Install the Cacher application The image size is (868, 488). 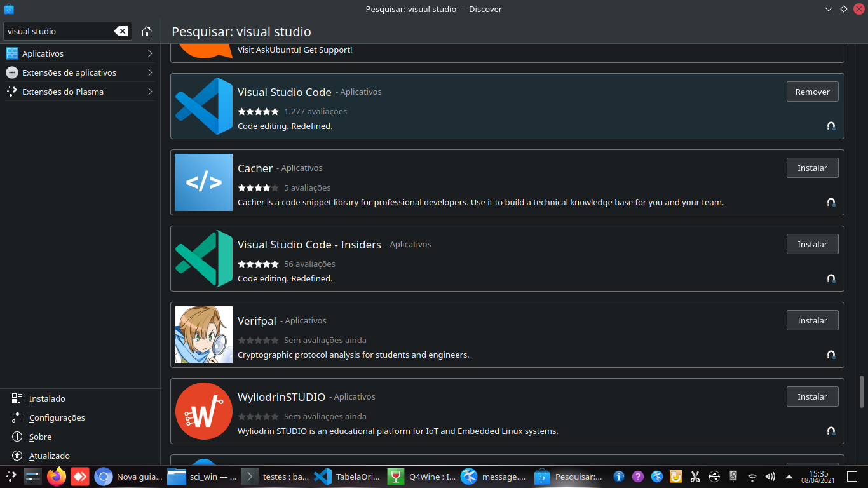click(x=812, y=168)
